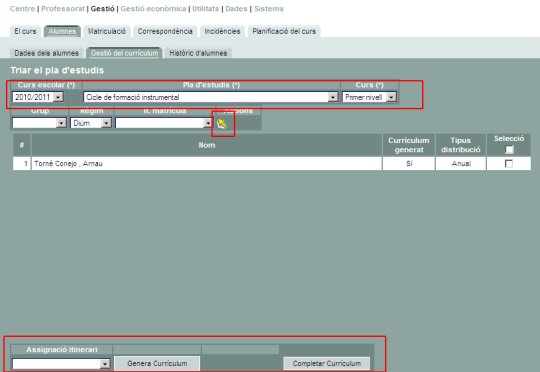Open the Sistema top menu
This screenshot has width=540, height=372.
pos(269,9)
